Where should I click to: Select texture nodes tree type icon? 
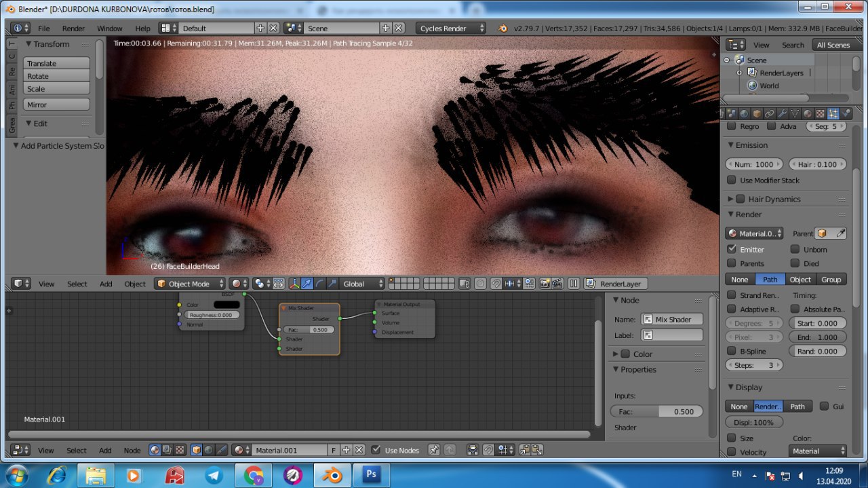180,450
